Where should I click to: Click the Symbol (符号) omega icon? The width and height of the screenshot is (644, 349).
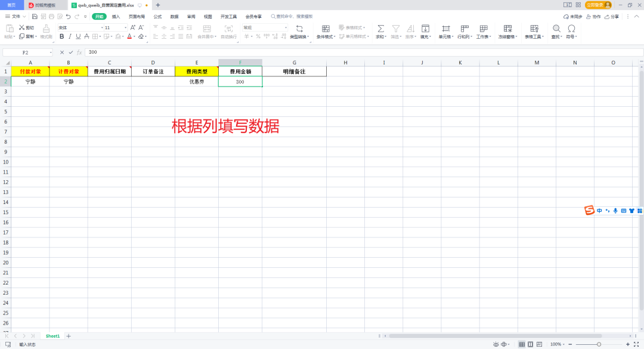(x=571, y=29)
